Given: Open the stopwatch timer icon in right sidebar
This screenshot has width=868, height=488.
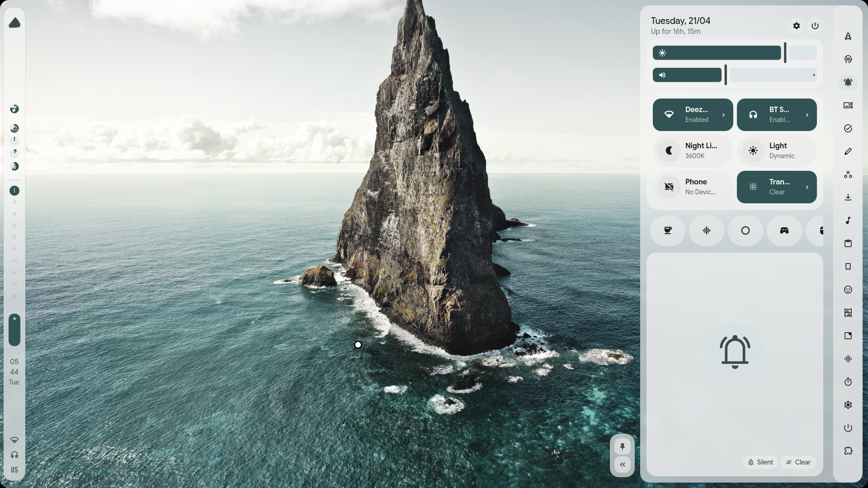Looking at the screenshot, I should [x=848, y=382].
